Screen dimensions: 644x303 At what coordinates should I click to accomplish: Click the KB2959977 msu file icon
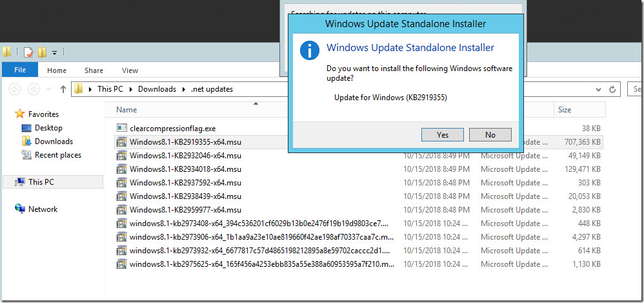121,210
